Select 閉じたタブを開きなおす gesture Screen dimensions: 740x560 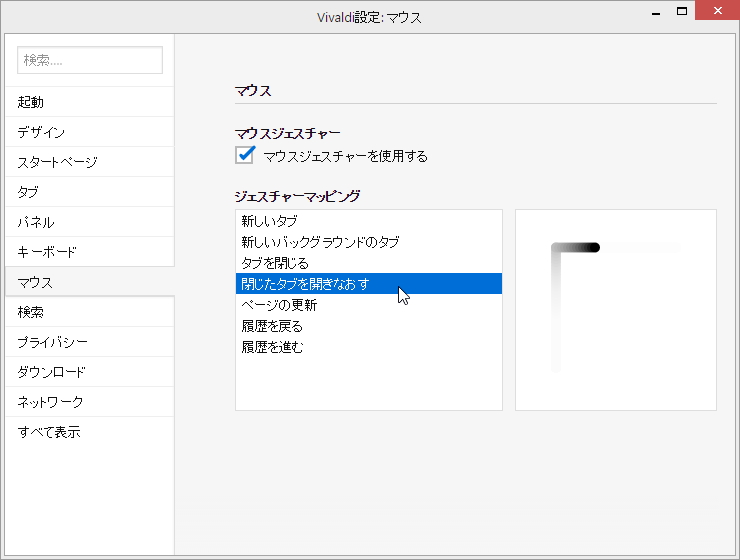coord(369,284)
